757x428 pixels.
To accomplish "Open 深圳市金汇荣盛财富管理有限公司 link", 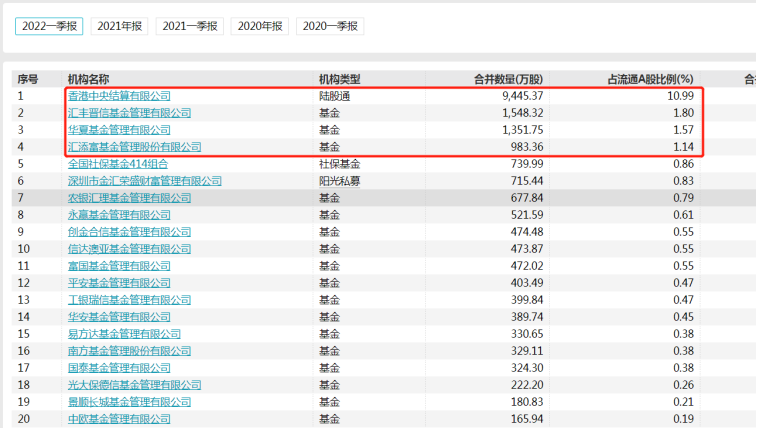I will pos(145,181).
